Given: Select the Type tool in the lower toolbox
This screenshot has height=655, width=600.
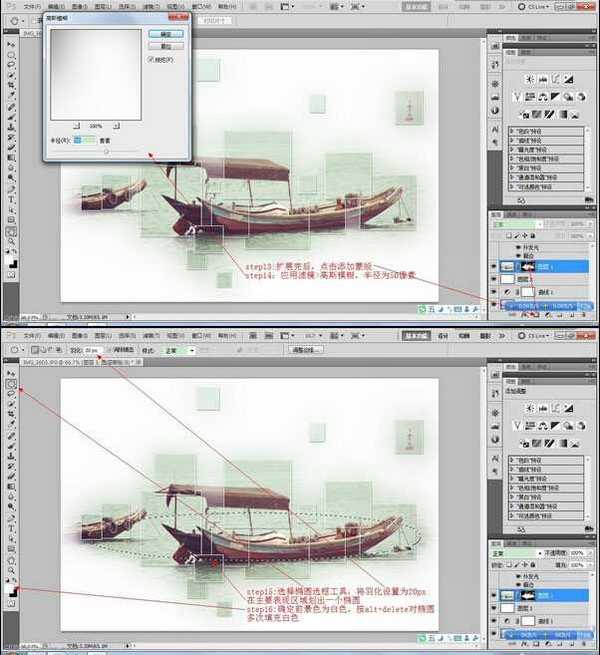Looking at the screenshot, I should (11, 528).
